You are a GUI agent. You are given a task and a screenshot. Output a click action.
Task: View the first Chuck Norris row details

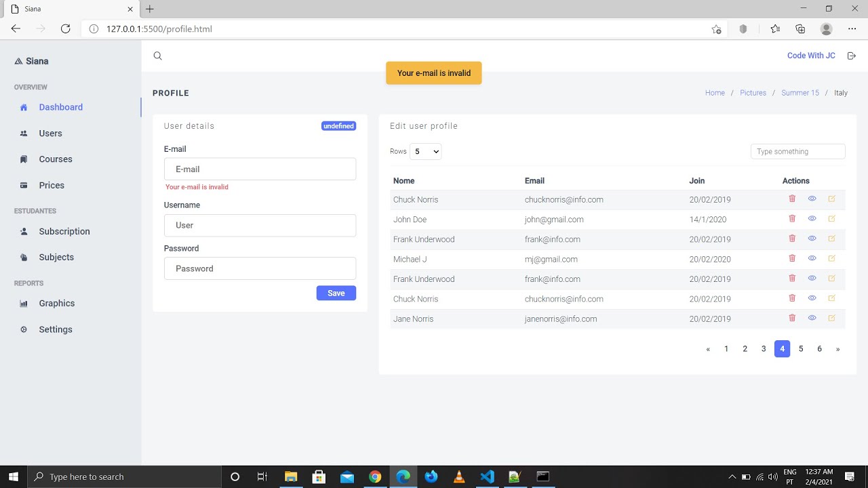[x=812, y=199]
